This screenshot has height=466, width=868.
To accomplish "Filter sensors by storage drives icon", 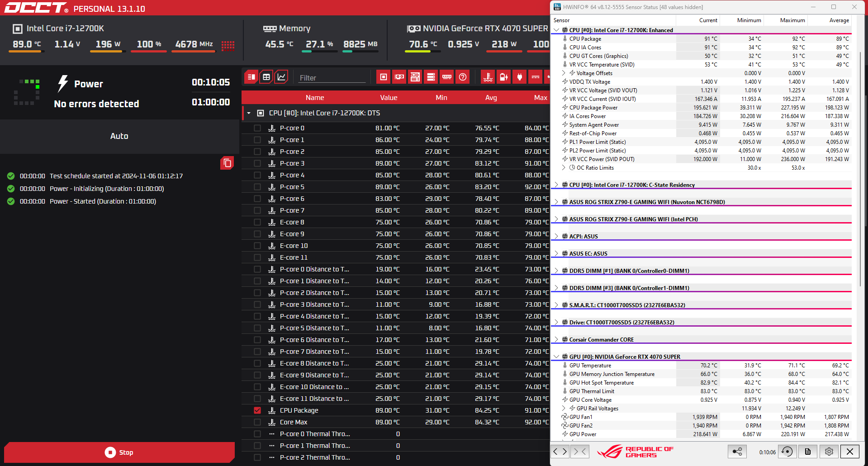I will point(431,77).
